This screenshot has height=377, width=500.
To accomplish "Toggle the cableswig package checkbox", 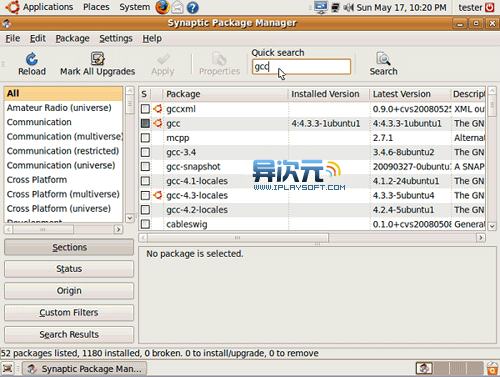I will coord(145,224).
